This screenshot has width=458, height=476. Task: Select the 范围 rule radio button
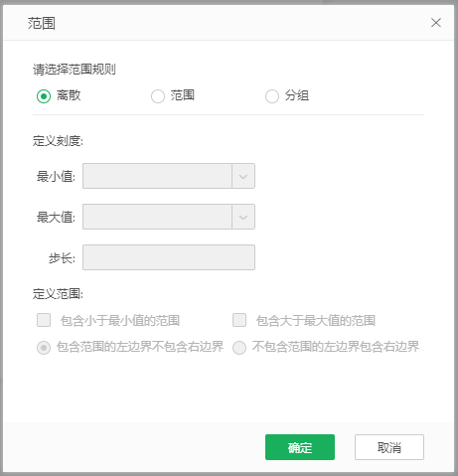click(x=158, y=96)
